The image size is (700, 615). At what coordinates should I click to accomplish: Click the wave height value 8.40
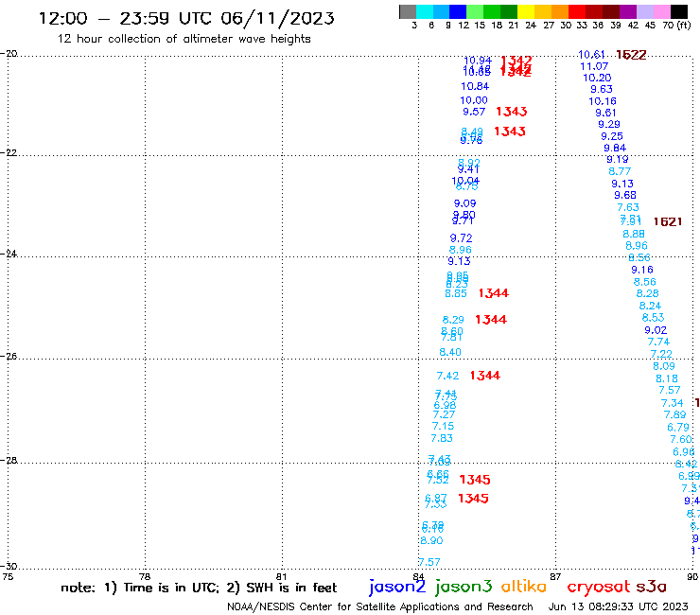click(x=450, y=352)
